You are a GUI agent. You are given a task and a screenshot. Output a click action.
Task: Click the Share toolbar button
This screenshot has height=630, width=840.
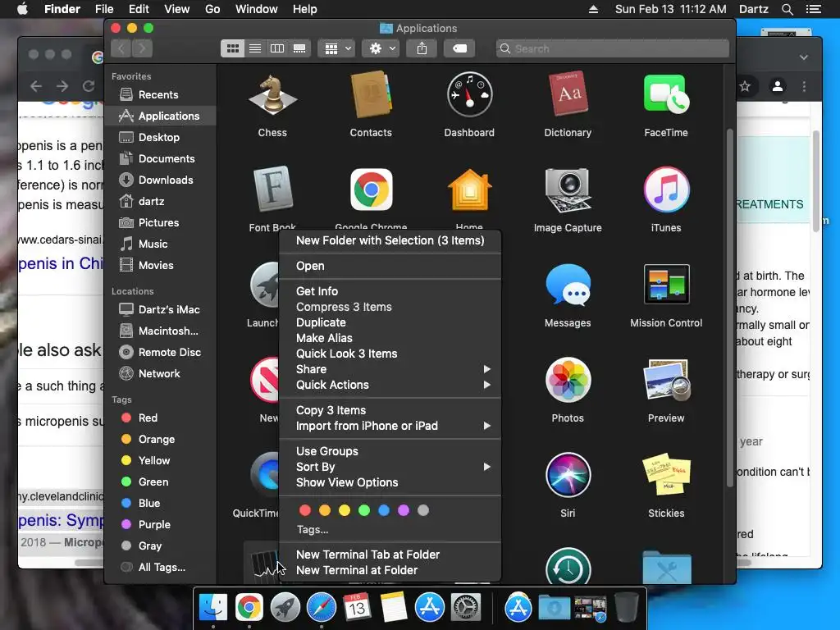click(x=422, y=48)
